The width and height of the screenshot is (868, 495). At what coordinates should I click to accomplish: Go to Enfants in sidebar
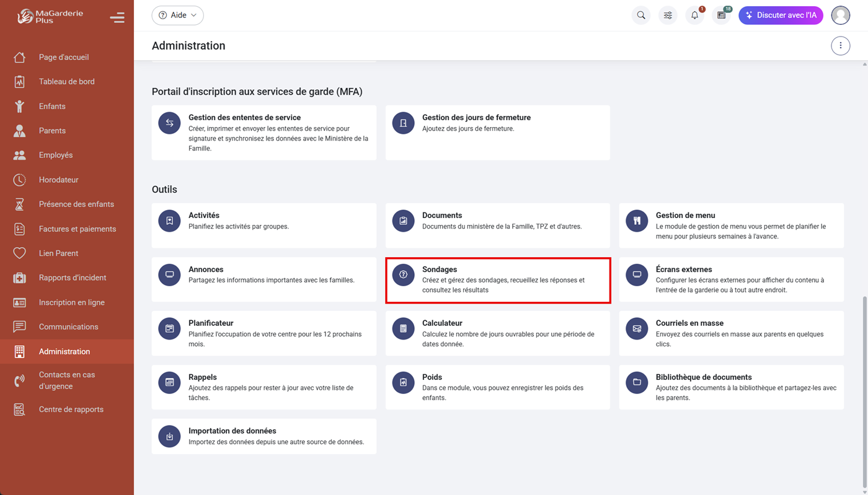[x=52, y=107]
